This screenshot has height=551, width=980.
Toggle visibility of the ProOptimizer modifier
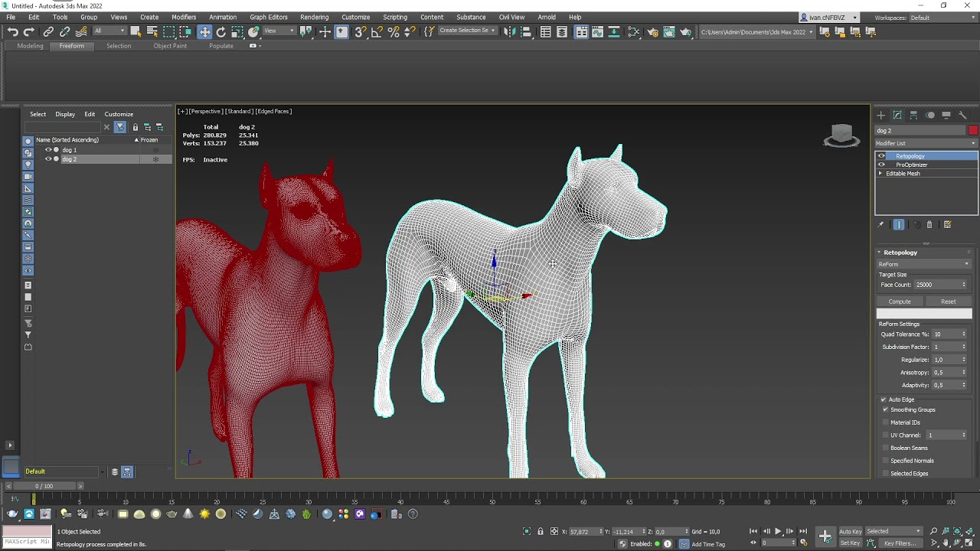881,165
